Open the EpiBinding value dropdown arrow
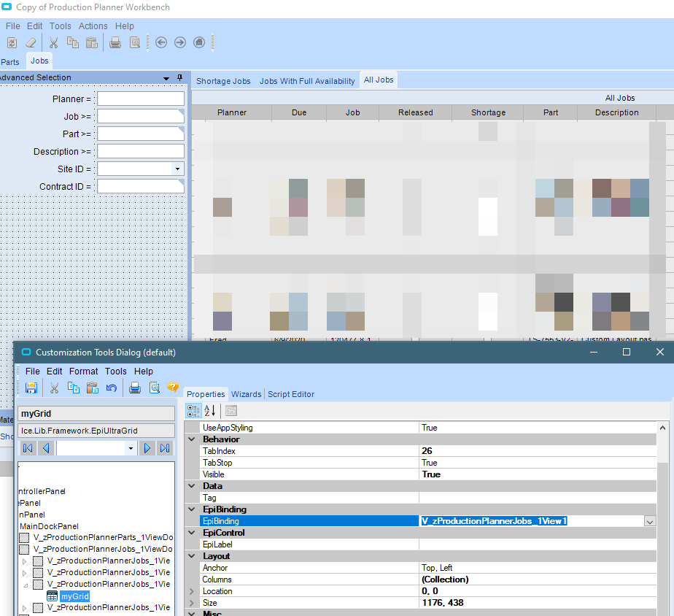The image size is (674, 616). tap(649, 521)
